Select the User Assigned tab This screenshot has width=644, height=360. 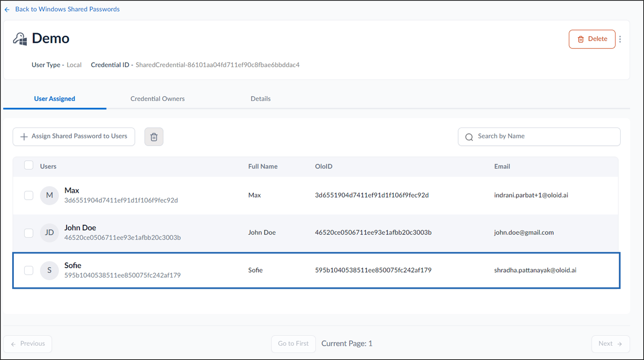point(55,99)
